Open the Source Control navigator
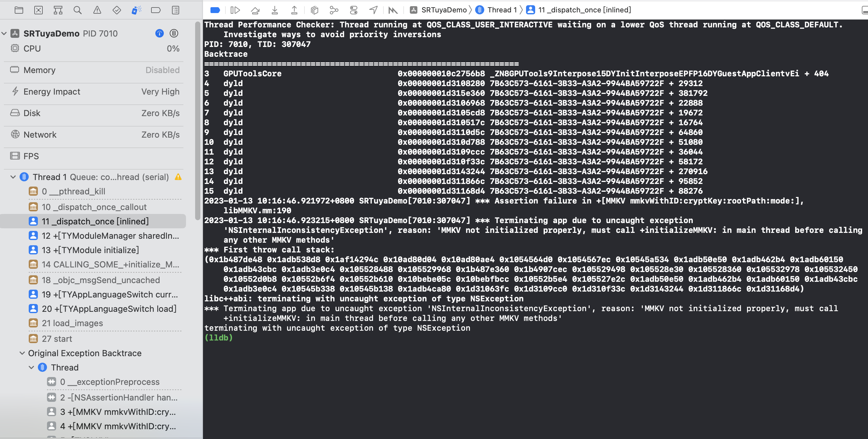The height and width of the screenshot is (439, 868). [x=39, y=10]
